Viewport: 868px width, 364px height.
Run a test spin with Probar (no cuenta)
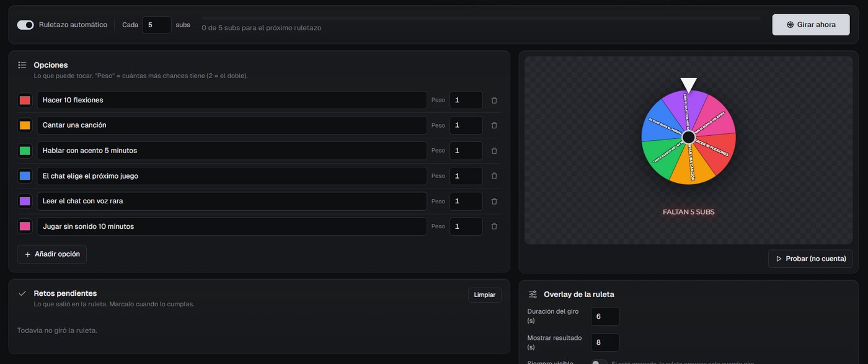coord(810,259)
